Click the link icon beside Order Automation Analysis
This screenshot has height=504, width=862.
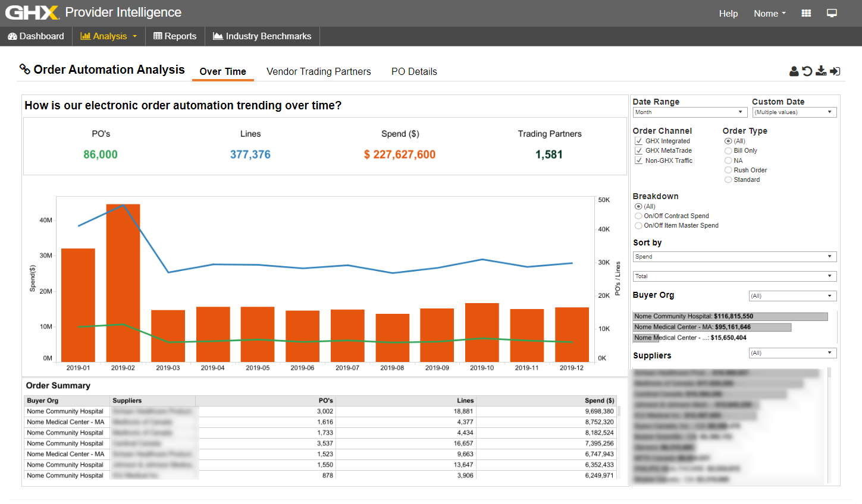coord(25,69)
